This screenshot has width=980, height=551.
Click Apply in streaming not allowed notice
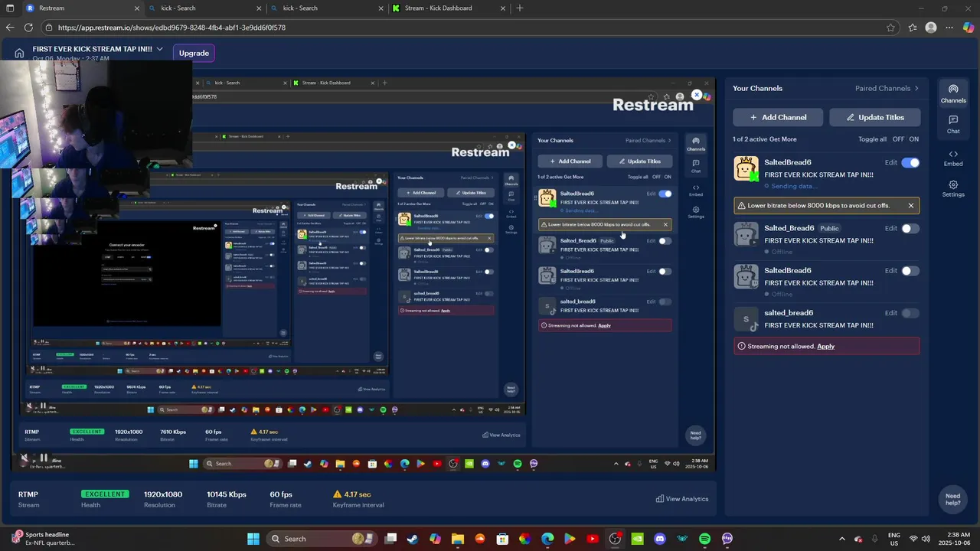(825, 346)
